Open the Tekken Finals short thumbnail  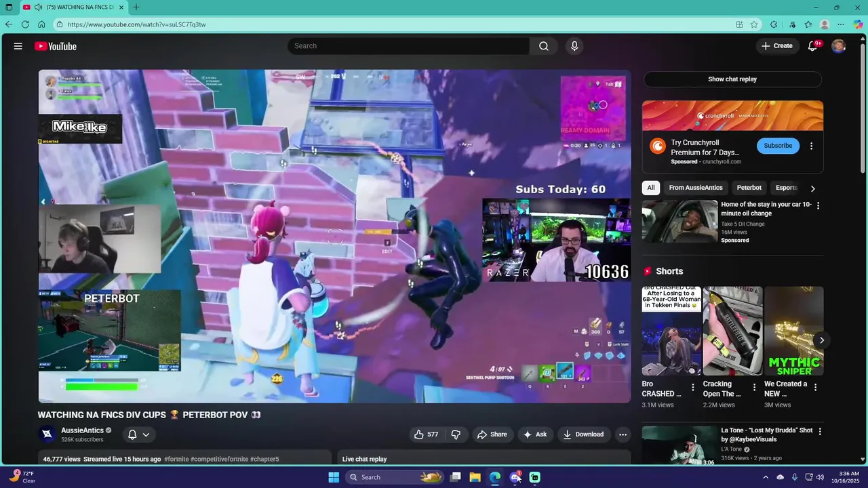[x=672, y=331]
